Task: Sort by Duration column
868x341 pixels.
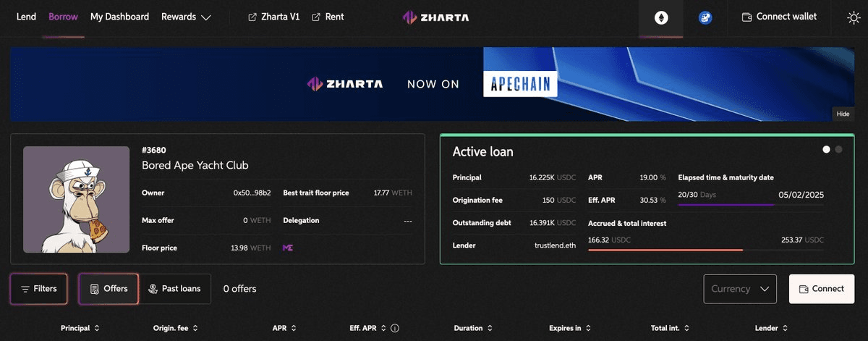Action: pos(473,328)
